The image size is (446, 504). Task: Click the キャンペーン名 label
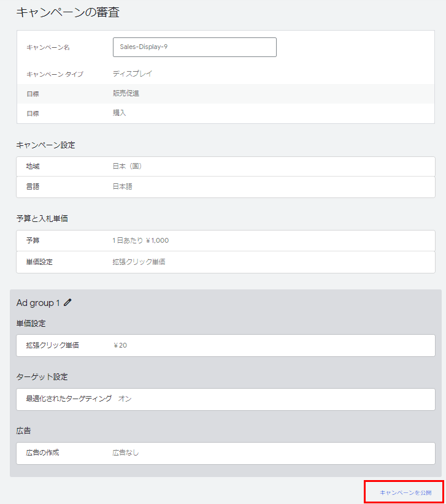pos(48,47)
